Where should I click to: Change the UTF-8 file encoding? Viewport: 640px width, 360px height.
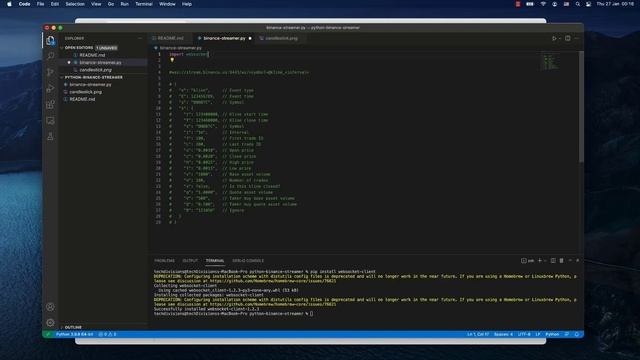point(524,334)
